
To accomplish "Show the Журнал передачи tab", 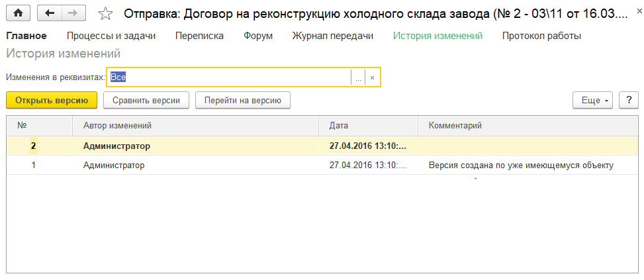I will tap(333, 36).
